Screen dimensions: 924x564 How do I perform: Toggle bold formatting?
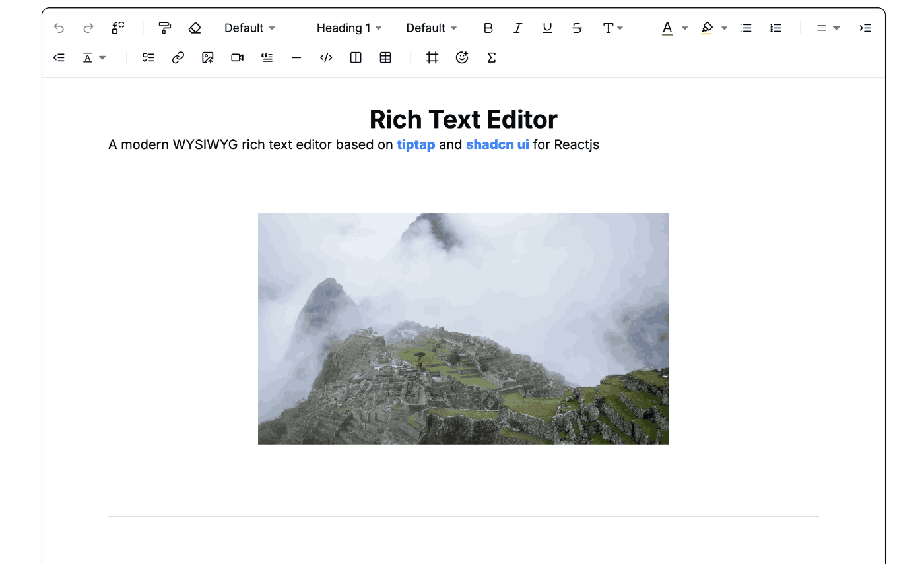(488, 28)
